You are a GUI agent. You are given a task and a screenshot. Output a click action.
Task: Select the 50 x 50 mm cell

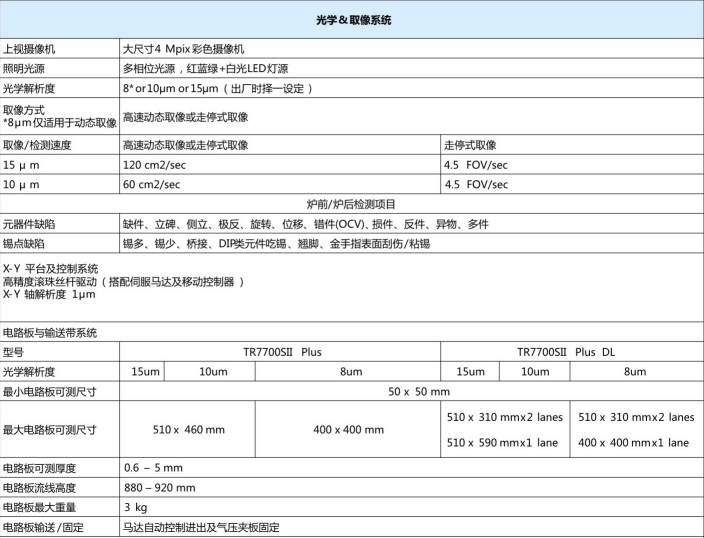410,390
